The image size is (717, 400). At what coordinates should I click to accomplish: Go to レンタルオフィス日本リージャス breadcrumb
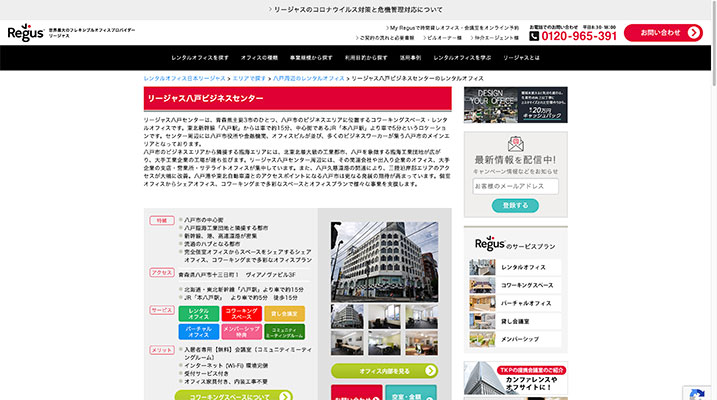185,79
